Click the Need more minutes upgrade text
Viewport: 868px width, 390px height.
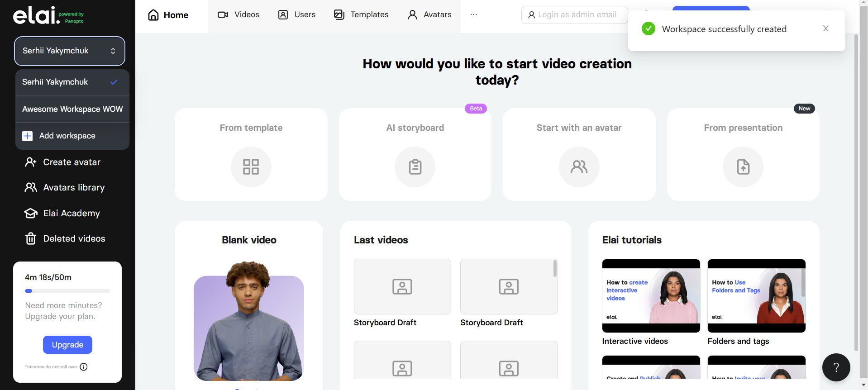click(x=64, y=311)
